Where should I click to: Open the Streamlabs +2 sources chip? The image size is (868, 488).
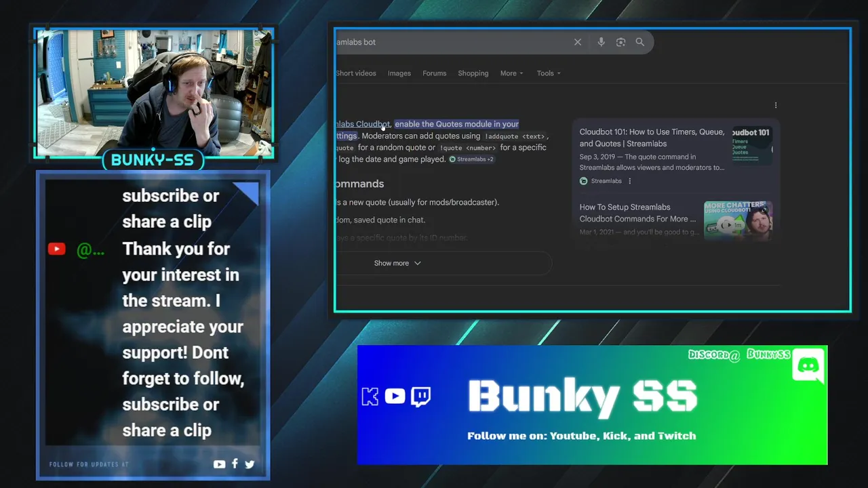point(471,159)
